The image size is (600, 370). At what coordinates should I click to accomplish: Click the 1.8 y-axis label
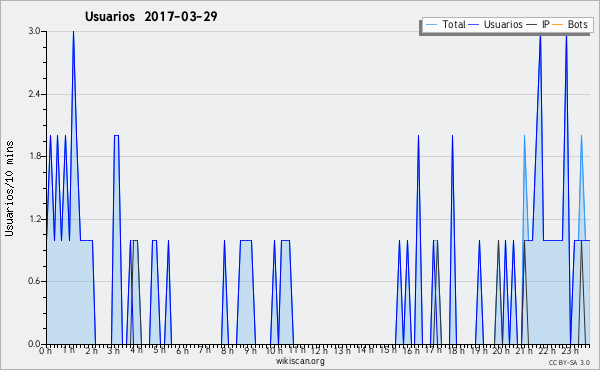[34, 156]
